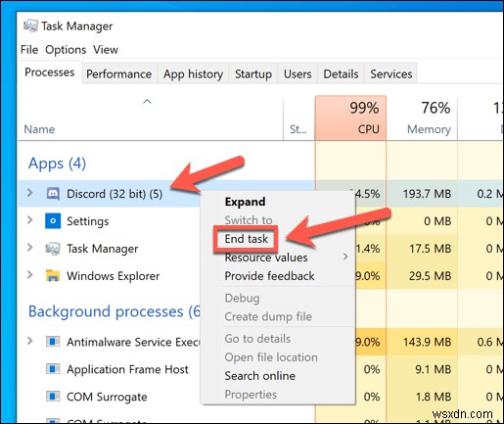Click Go to details in context menu
Viewport: 504px width, 424px height.
pyautogui.click(x=257, y=339)
